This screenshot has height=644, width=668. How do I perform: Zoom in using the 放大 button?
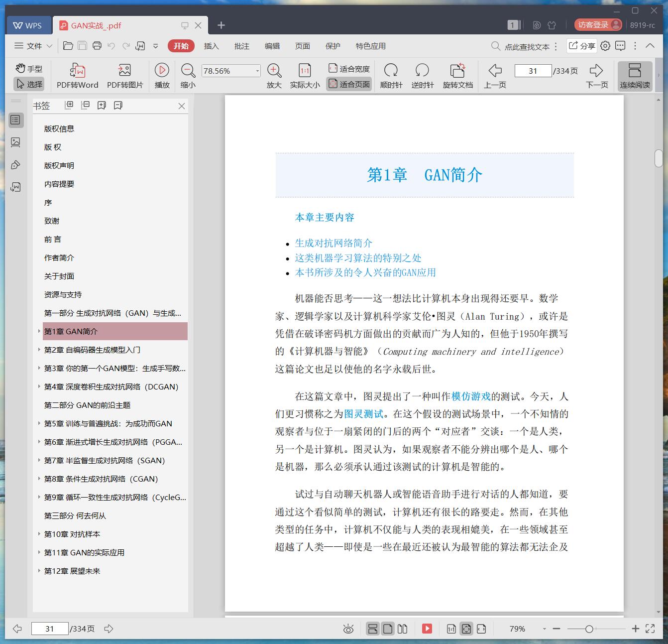coord(274,76)
